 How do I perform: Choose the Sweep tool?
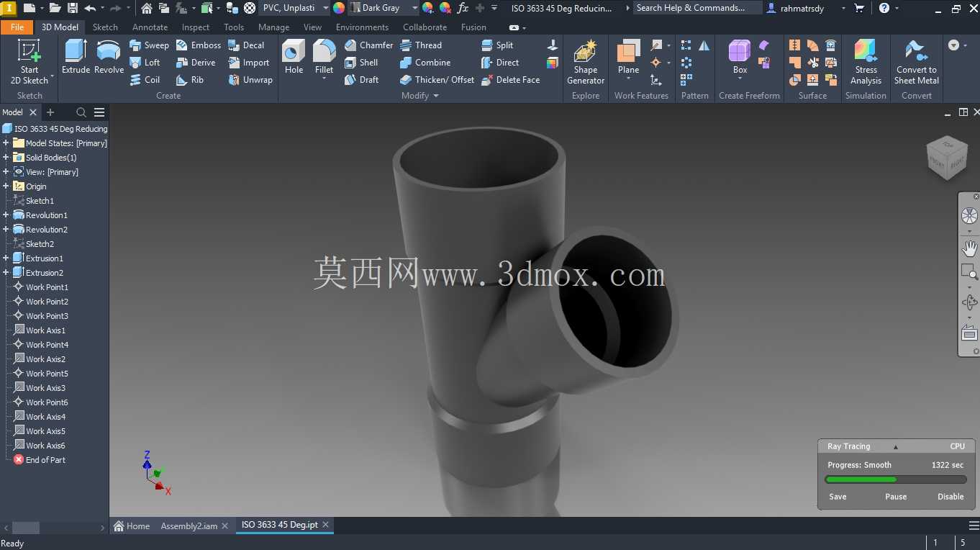coord(149,45)
